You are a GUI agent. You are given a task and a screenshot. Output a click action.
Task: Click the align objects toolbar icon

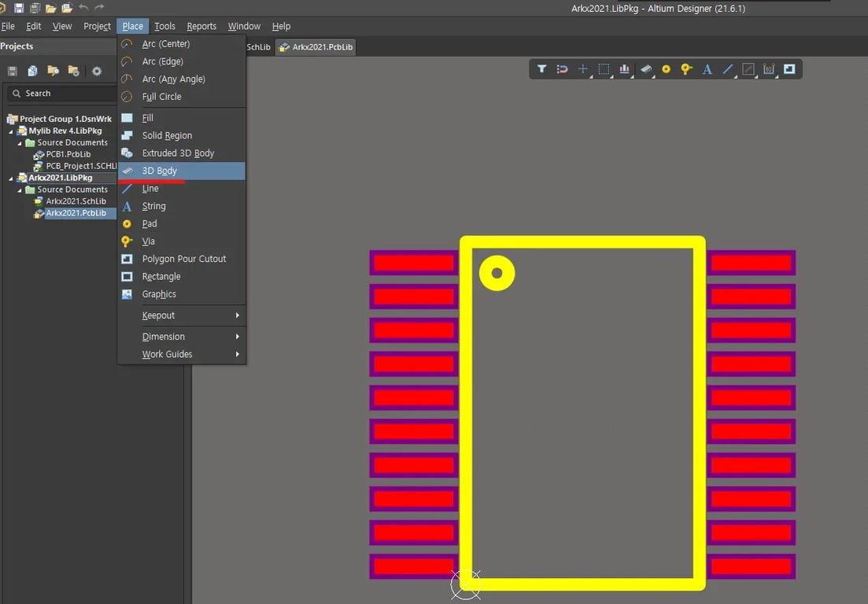pos(625,69)
